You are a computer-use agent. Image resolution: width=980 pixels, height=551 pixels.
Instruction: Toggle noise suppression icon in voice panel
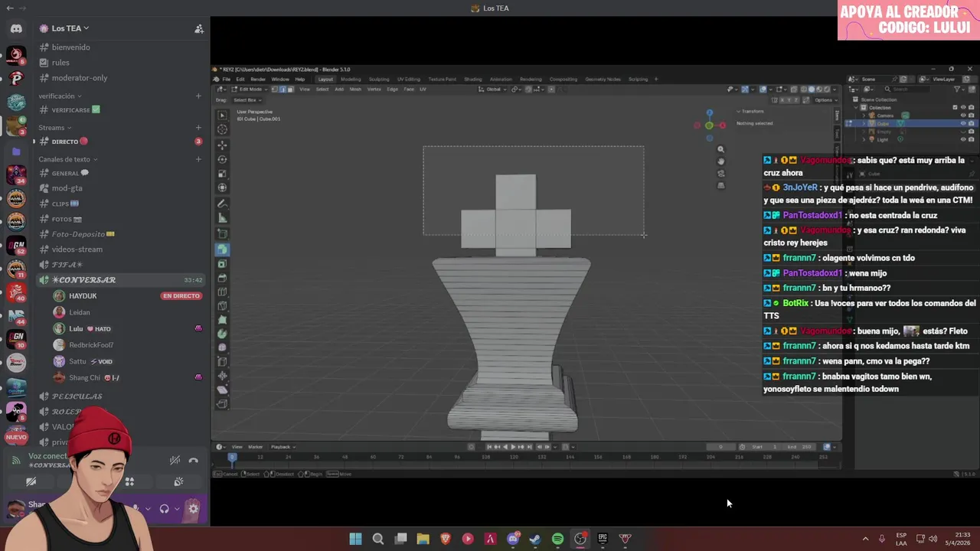(175, 461)
